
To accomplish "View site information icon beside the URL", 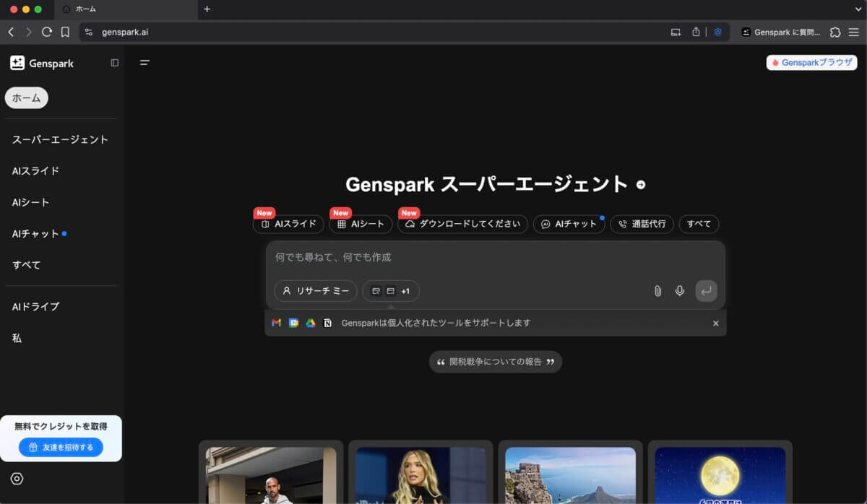I will point(89,32).
